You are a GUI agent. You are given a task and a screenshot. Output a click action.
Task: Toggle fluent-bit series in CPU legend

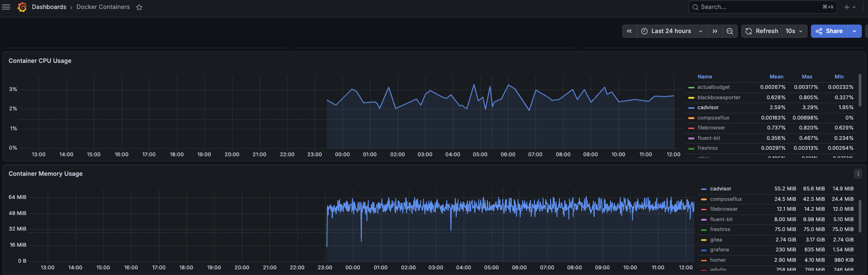[709, 138]
